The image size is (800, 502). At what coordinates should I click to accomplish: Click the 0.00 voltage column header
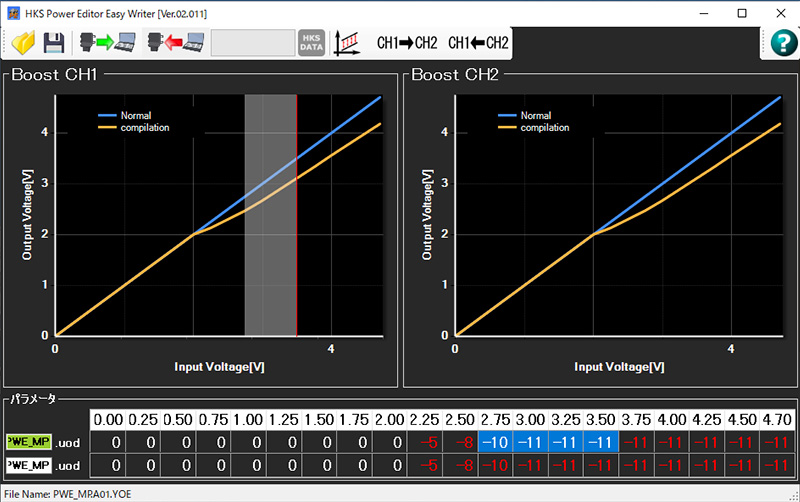tap(108, 420)
